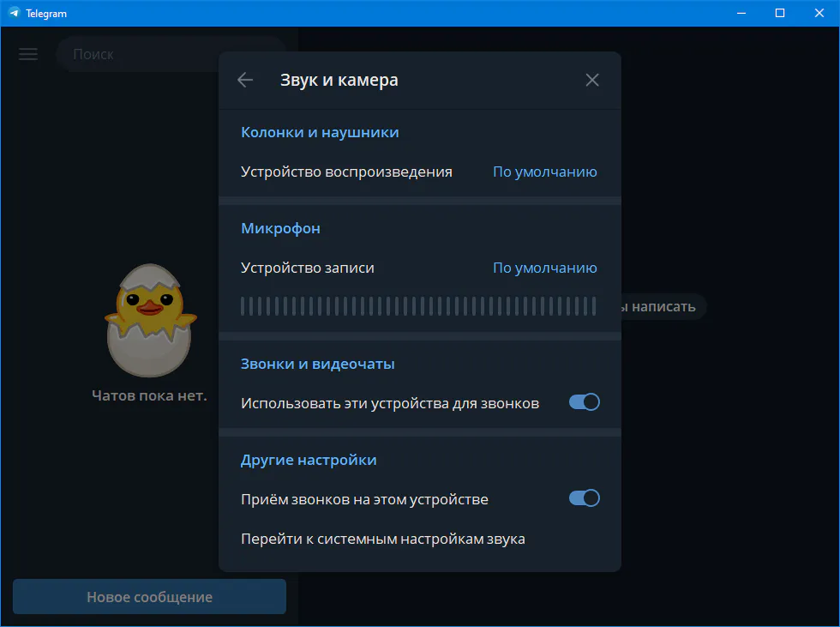Toggle the Приём звонков на этом устройстве switch
Viewport: 840px width, 627px height.
click(584, 498)
